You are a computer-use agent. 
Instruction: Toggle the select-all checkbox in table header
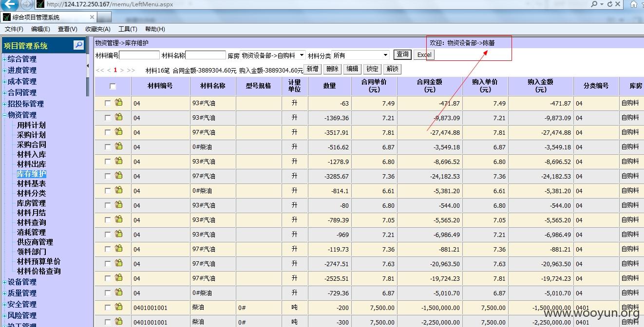[x=113, y=87]
